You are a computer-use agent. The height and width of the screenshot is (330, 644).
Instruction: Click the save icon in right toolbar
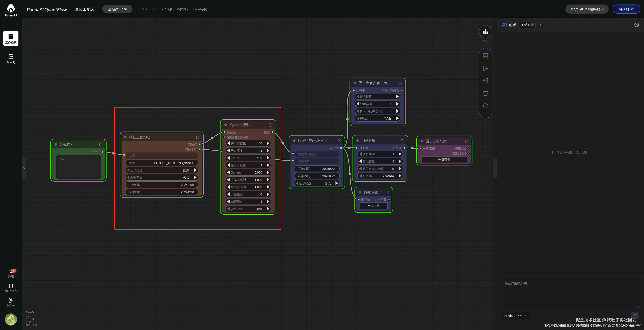point(485,56)
